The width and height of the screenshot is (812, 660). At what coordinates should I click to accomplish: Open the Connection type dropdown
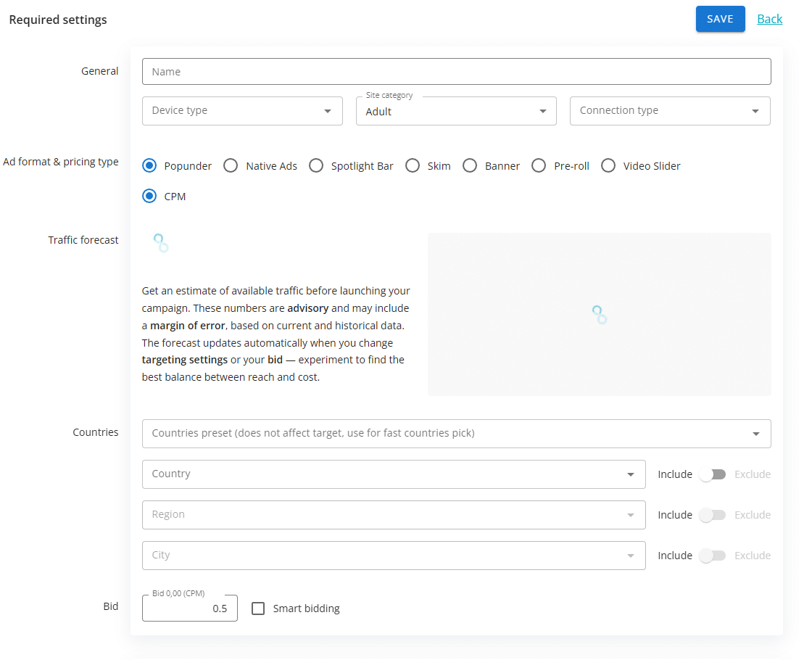tap(670, 111)
